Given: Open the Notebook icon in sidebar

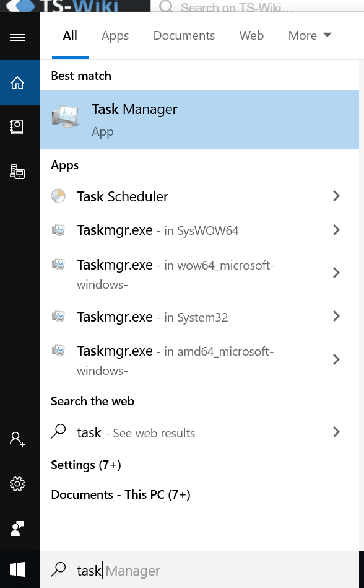Looking at the screenshot, I should [x=17, y=127].
